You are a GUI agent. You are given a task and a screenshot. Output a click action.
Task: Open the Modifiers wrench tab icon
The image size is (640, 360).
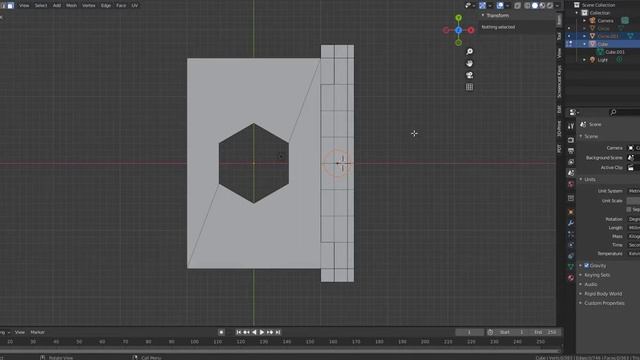pos(571,223)
